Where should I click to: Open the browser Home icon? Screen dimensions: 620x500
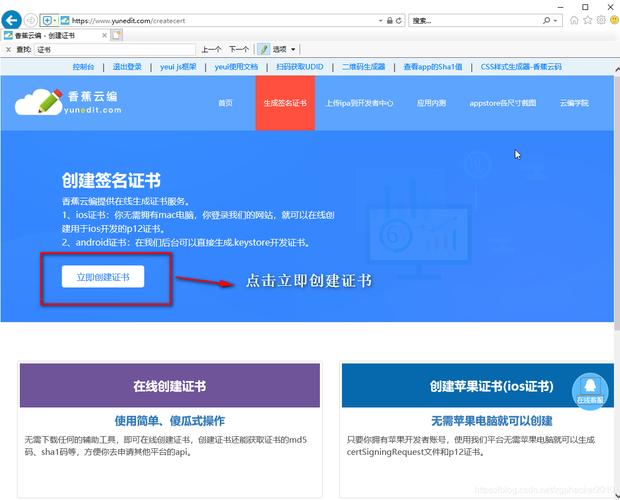(x=574, y=20)
